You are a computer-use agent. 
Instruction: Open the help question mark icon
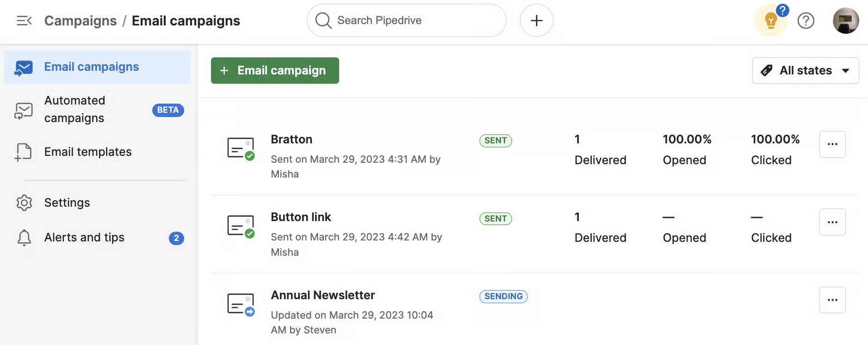[x=806, y=20]
